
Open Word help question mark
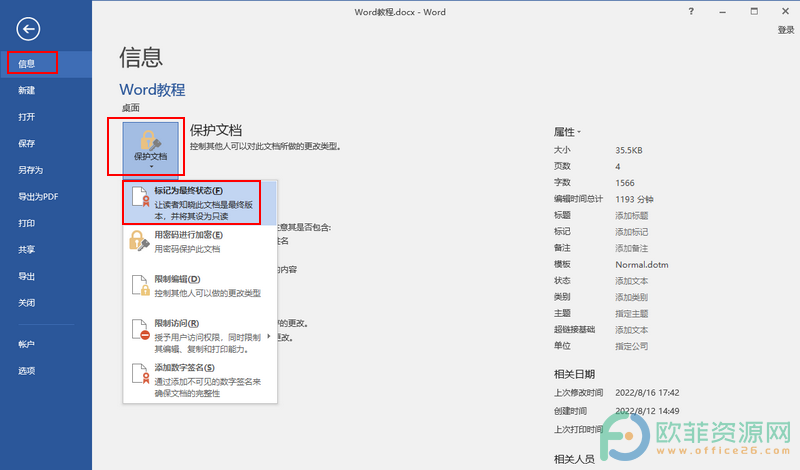tap(691, 11)
